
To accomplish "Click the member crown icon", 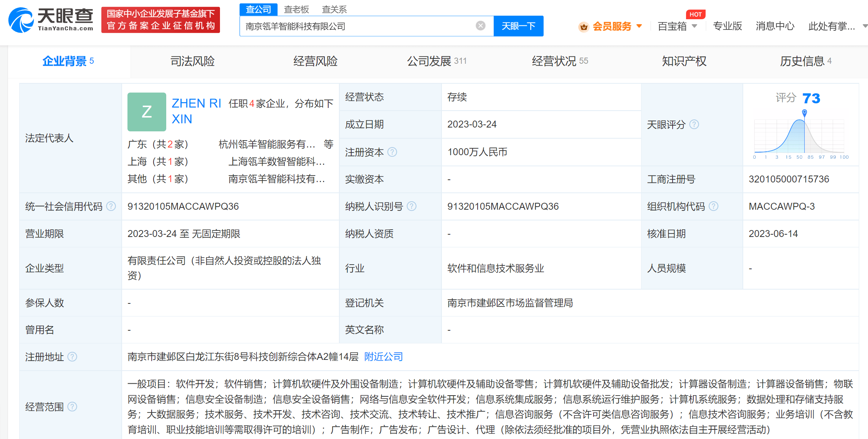I will click(584, 27).
